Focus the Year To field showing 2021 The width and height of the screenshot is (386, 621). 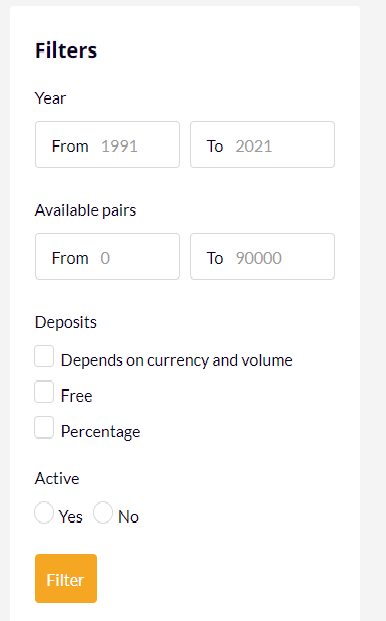262,145
